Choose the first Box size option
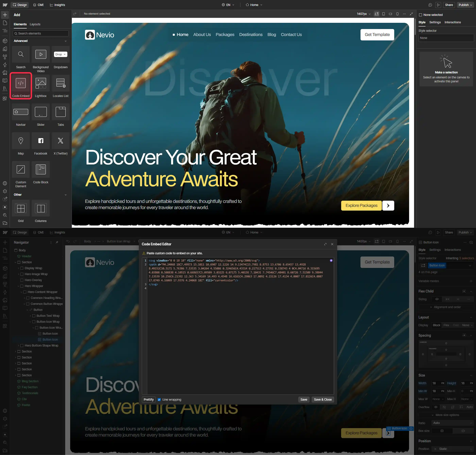Image resolution: width=476 pixels, height=455 pixels. [442, 431]
